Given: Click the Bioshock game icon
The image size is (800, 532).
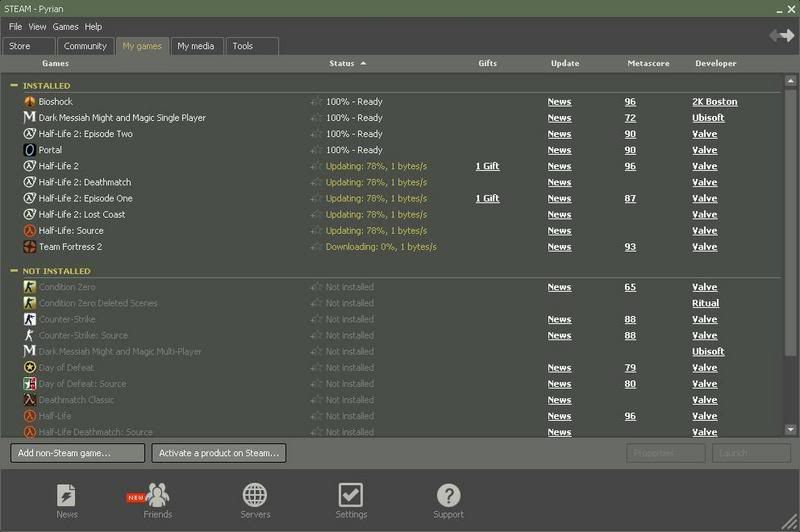Looking at the screenshot, I should pyautogui.click(x=30, y=102).
